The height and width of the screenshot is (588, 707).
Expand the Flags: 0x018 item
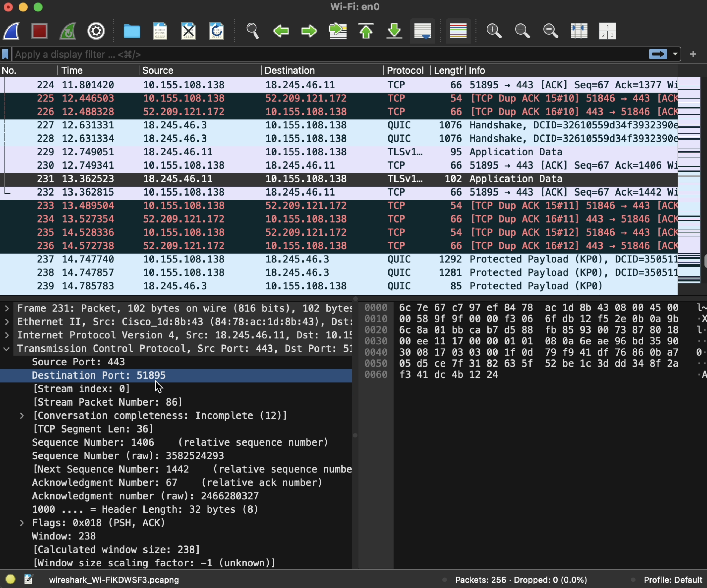(22, 523)
